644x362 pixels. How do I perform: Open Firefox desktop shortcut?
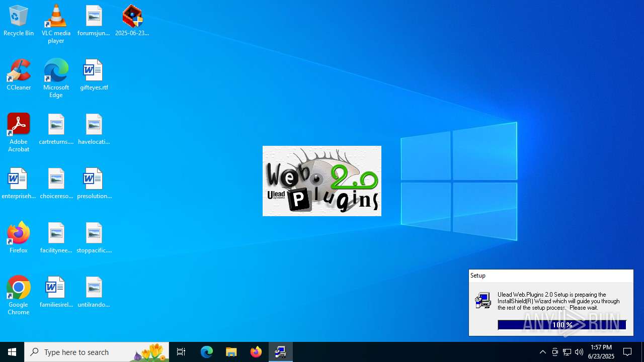19,238
